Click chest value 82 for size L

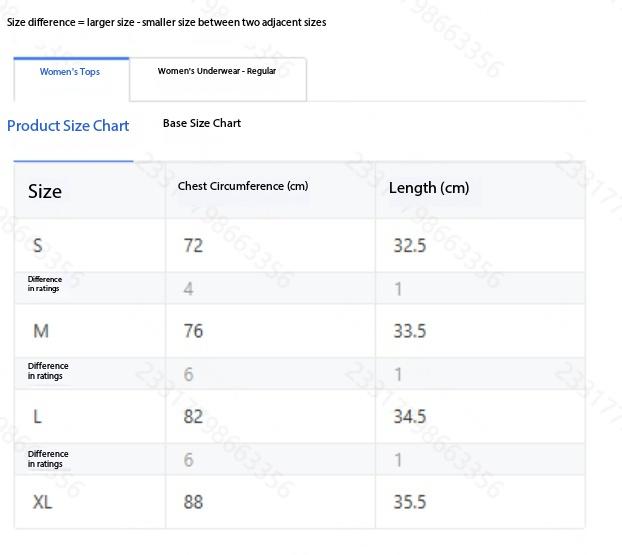[x=193, y=416]
